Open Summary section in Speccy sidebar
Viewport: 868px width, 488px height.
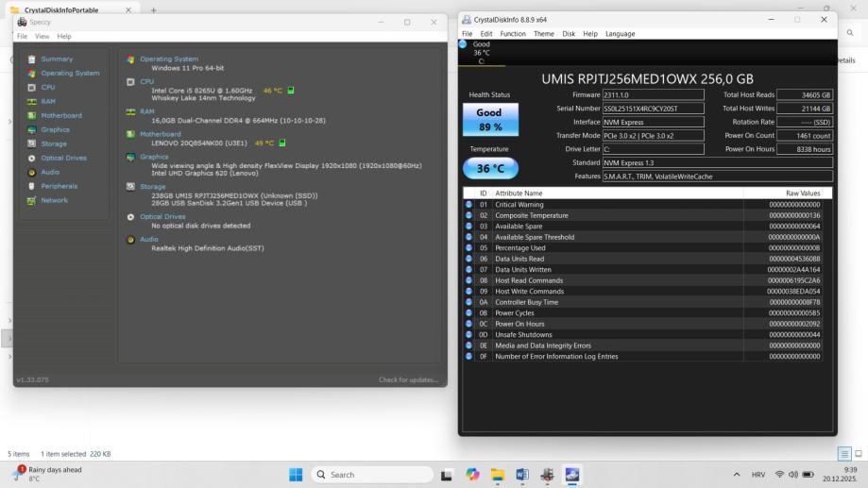[57, 59]
